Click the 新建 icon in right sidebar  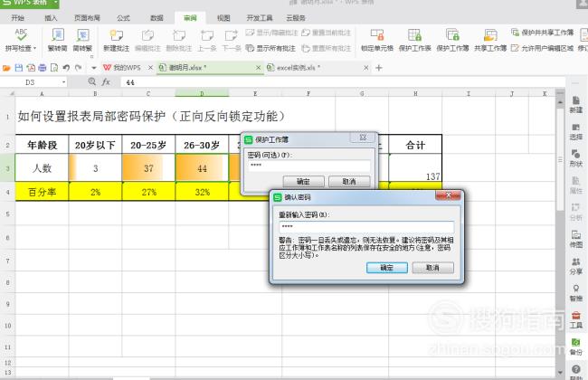576,105
